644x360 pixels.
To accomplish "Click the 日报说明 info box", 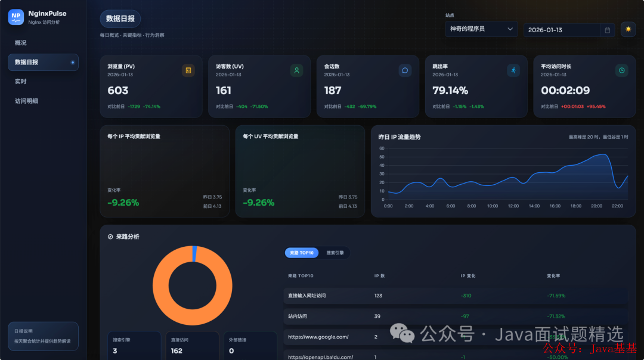I will coord(43,336).
